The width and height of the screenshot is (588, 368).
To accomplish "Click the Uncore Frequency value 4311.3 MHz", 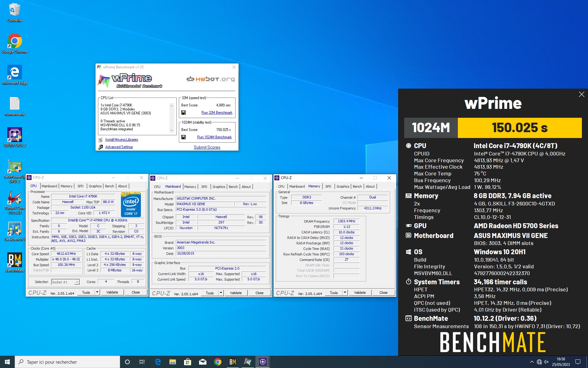I will pos(372,208).
